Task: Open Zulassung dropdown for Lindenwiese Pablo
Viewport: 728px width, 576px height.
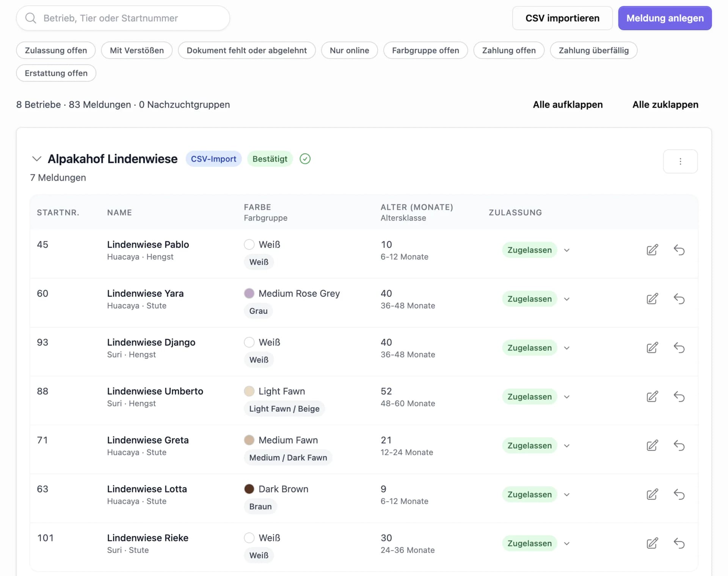Action: tap(566, 250)
